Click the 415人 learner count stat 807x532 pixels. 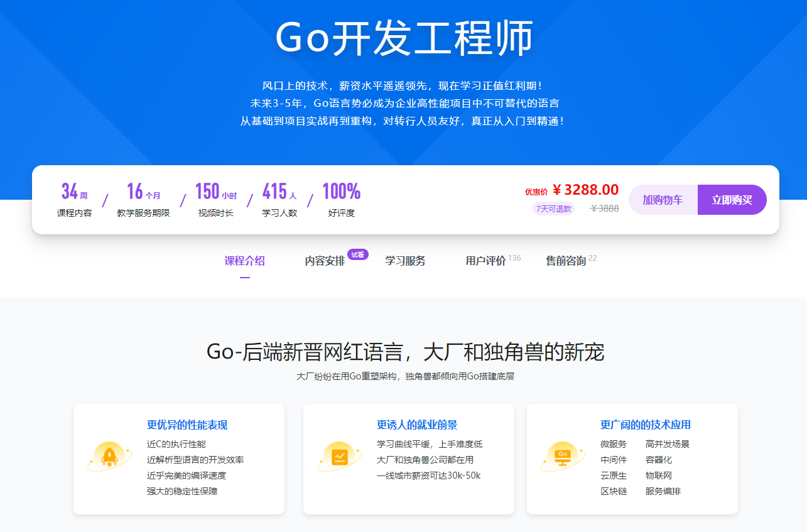279,199
